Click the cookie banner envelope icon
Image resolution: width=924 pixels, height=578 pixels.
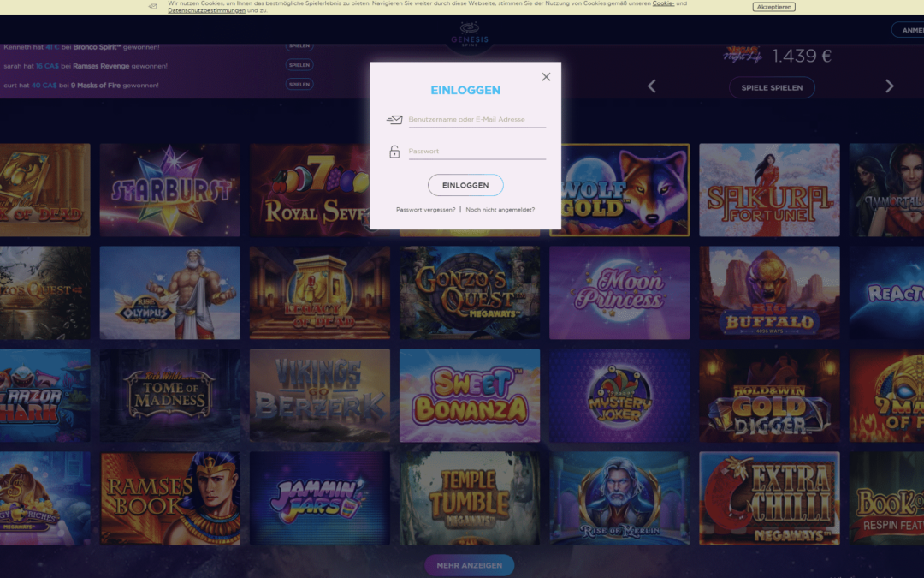click(x=152, y=7)
